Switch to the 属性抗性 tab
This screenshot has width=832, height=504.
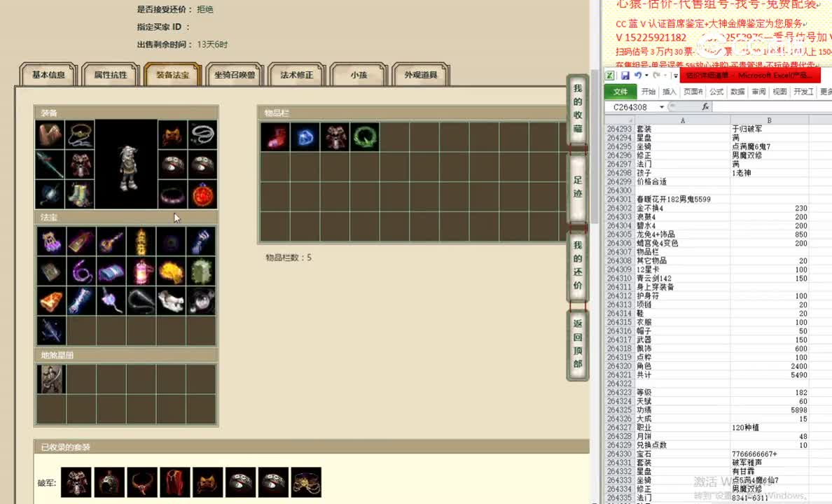[111, 75]
